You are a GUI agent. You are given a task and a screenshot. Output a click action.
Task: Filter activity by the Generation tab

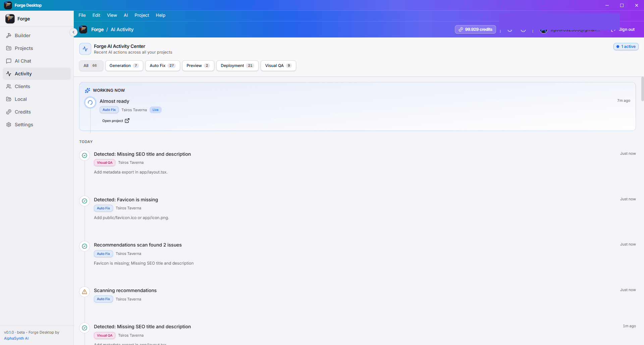tap(124, 66)
